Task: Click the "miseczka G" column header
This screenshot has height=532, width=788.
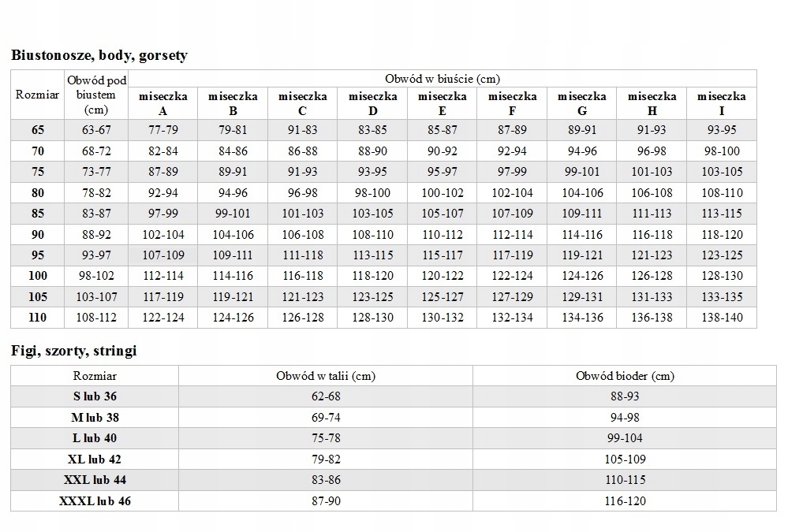Action: (582, 103)
